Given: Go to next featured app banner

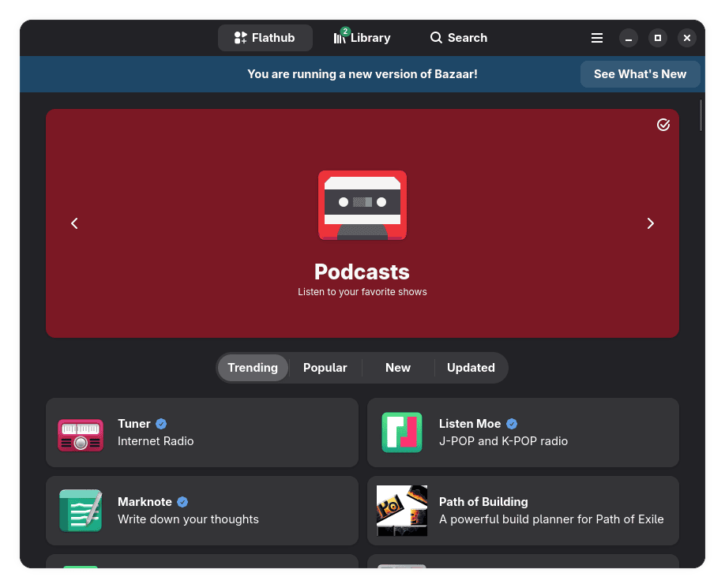Looking at the screenshot, I should point(650,223).
